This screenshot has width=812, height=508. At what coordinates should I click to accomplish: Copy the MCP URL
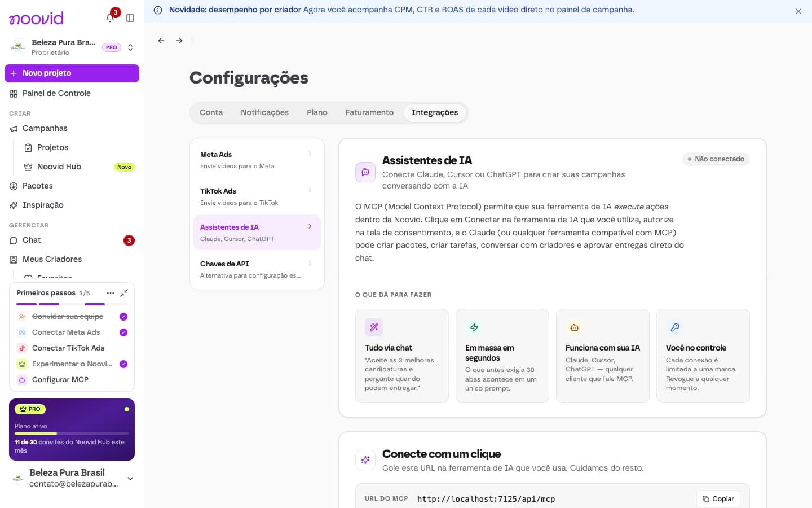coord(718,499)
